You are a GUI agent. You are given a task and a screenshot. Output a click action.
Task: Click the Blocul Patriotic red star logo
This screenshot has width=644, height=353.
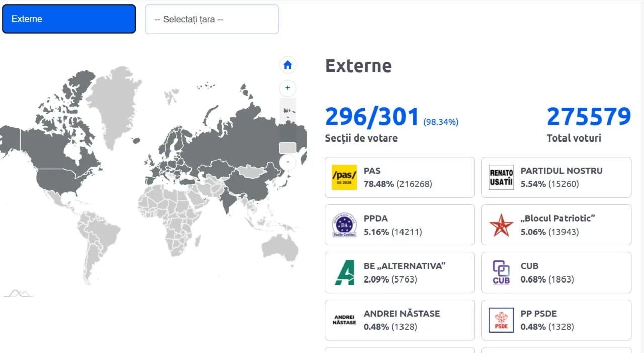[x=501, y=225]
